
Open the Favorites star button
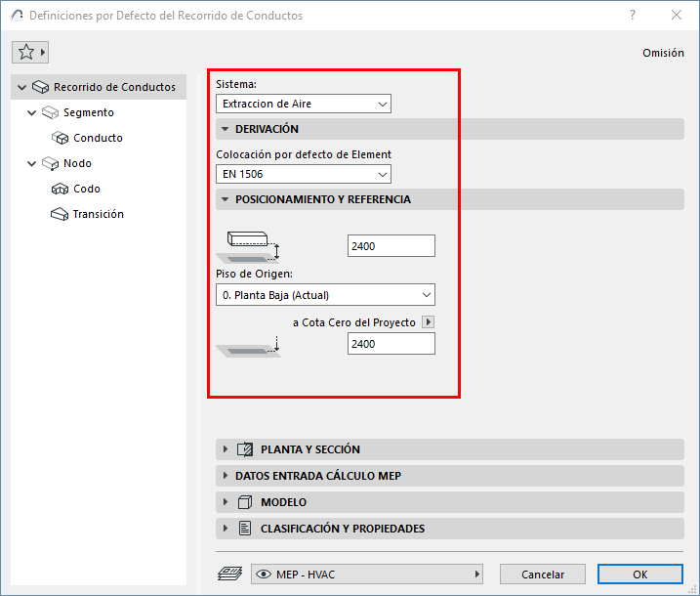30,53
